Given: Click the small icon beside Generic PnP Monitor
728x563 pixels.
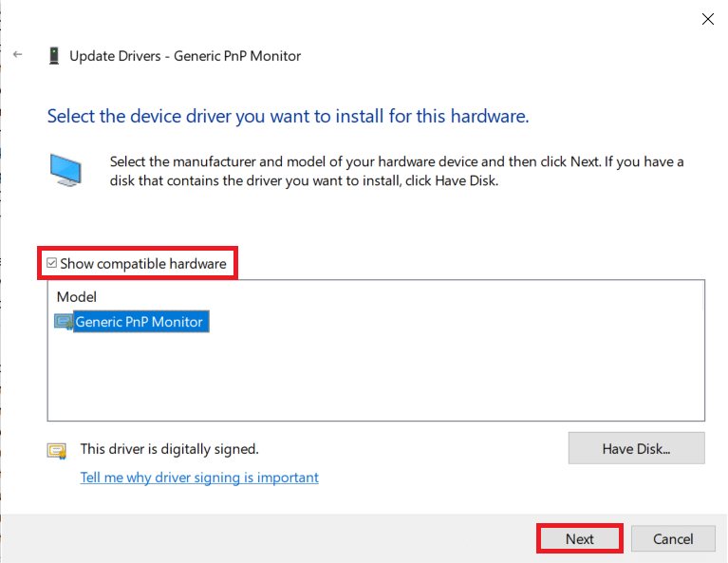Looking at the screenshot, I should (64, 322).
